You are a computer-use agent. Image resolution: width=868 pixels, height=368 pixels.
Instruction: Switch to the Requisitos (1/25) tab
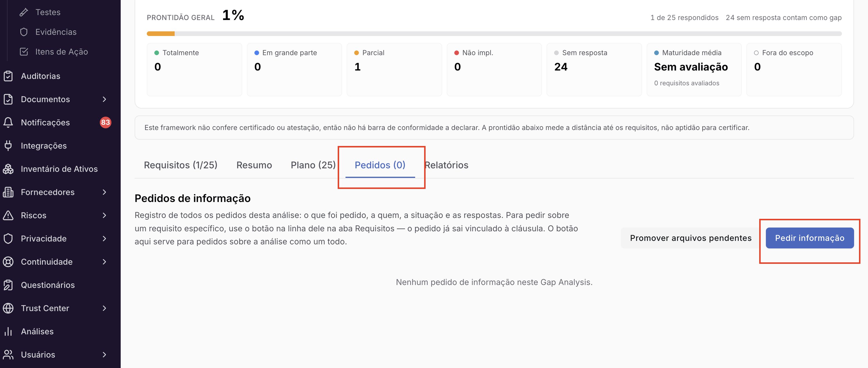pos(181,165)
